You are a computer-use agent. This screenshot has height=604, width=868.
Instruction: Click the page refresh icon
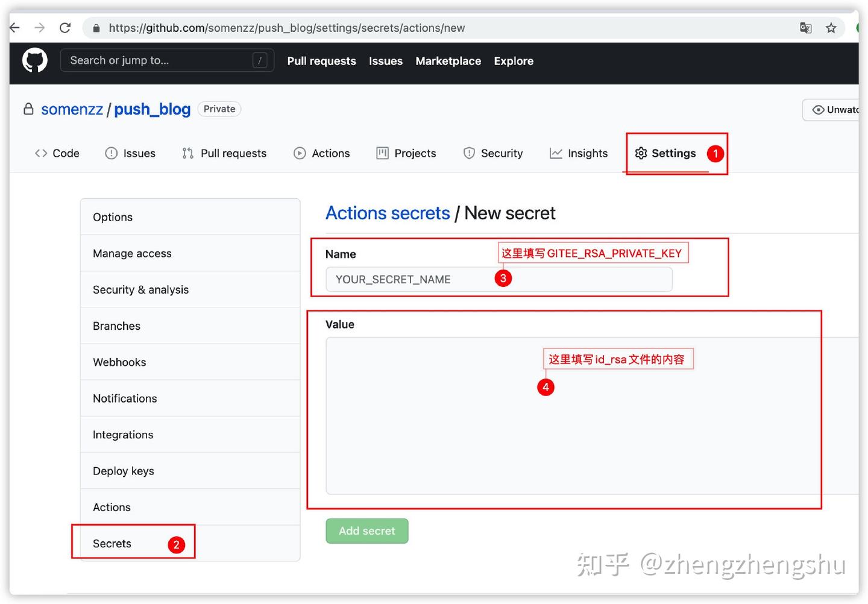click(x=65, y=27)
